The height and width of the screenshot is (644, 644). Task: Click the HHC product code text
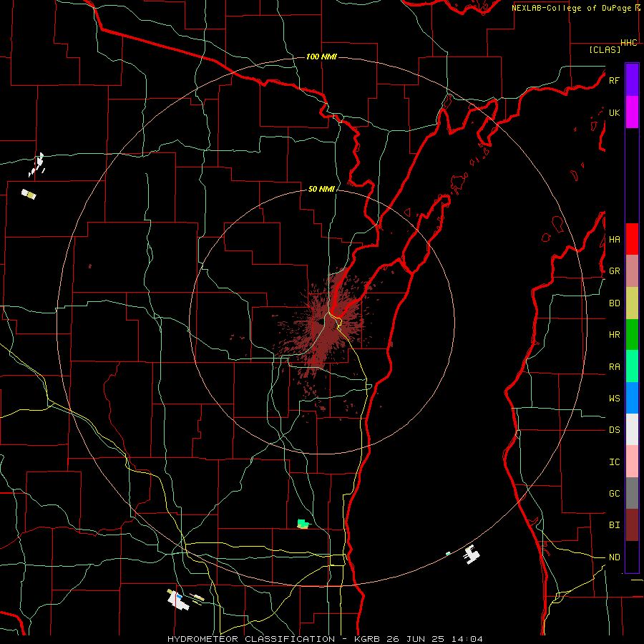pos(628,43)
